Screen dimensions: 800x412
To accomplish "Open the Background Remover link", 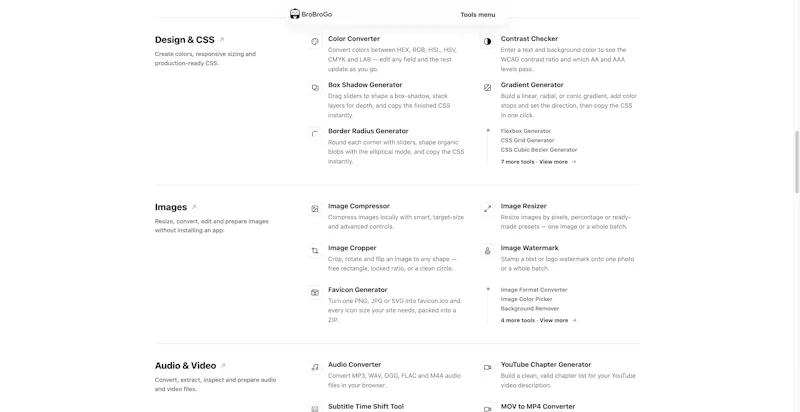I will (530, 308).
